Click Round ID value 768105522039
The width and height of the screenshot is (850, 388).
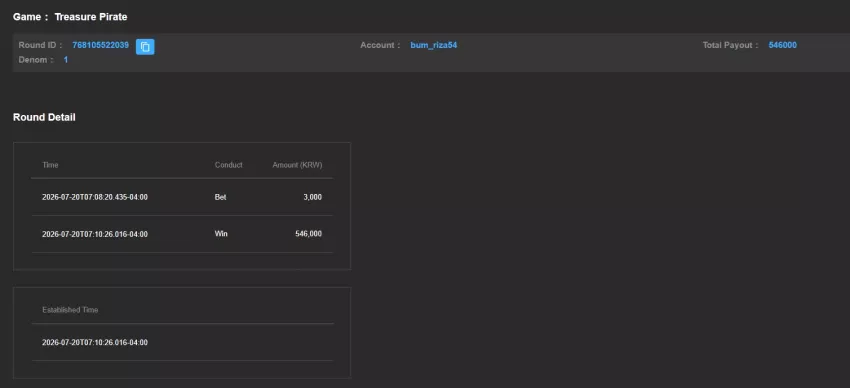click(100, 45)
